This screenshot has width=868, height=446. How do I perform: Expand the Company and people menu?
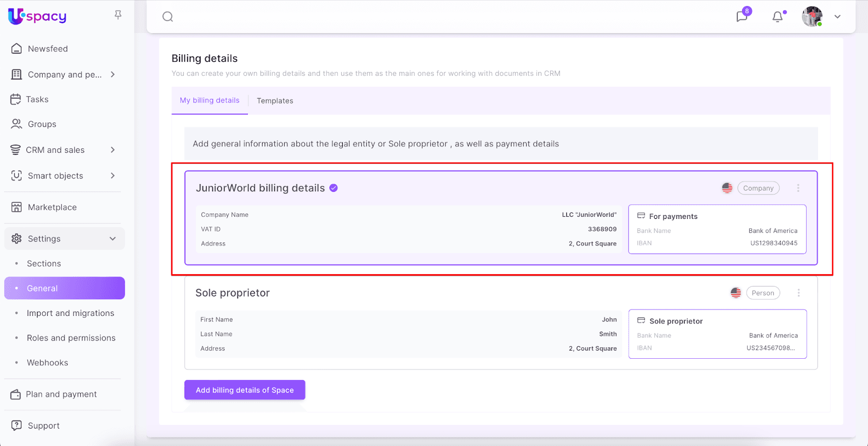(113, 75)
